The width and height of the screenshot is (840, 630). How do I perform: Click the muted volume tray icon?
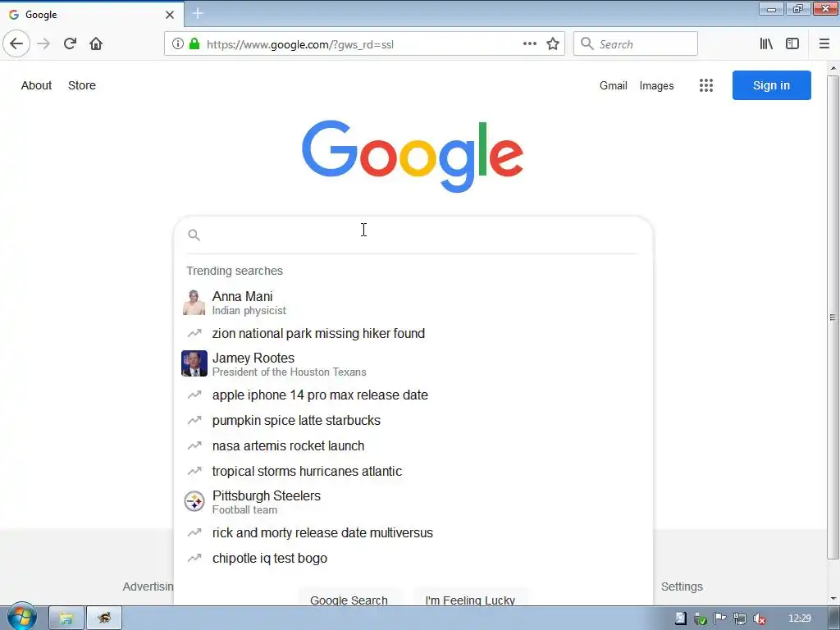point(760,619)
